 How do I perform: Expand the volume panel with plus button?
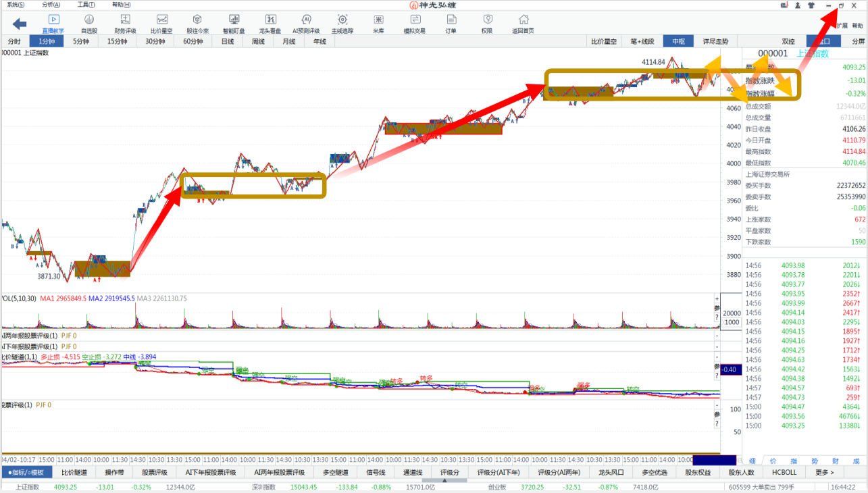[717, 299]
